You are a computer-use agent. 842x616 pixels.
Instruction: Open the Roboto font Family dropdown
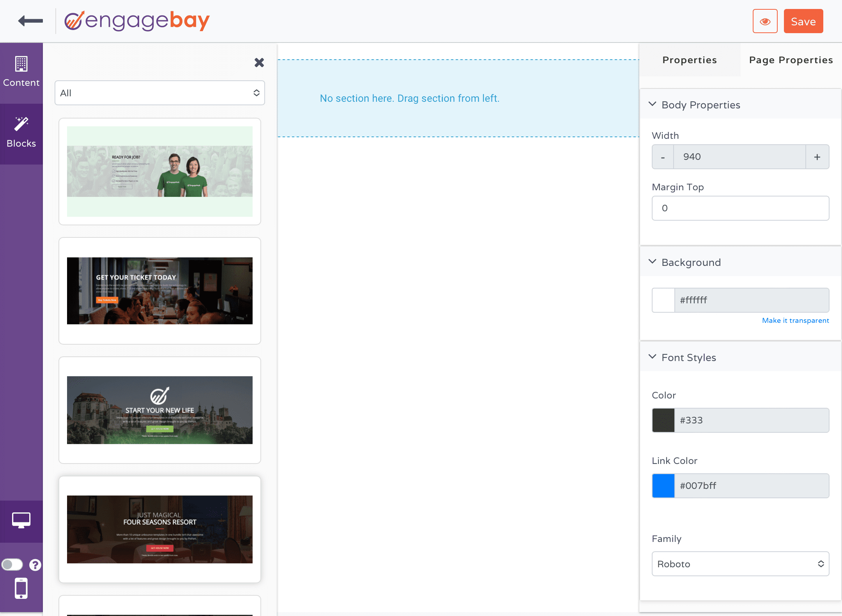click(740, 564)
